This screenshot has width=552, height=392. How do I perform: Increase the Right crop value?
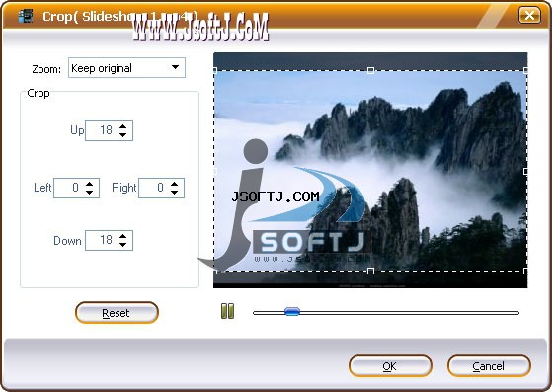pyautogui.click(x=174, y=184)
